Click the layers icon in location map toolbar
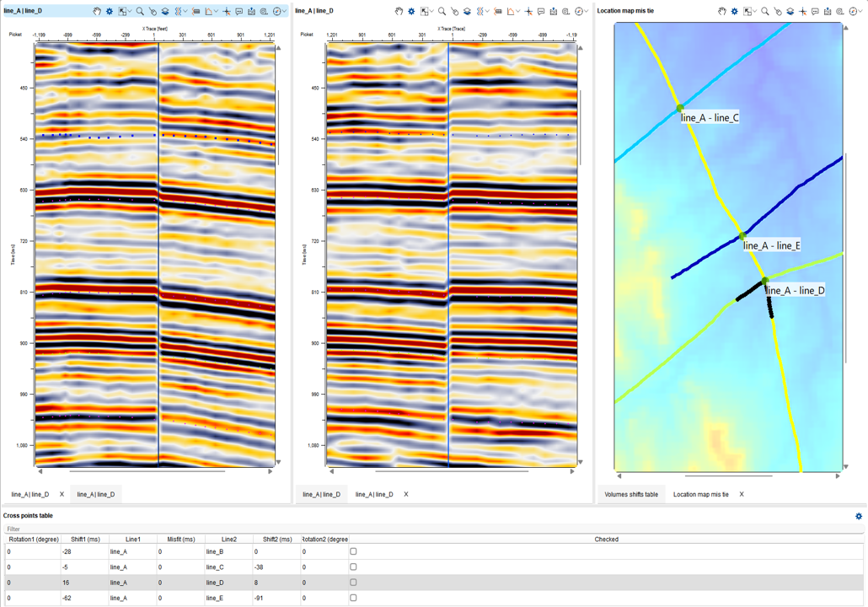The image size is (868, 607). [x=790, y=12]
